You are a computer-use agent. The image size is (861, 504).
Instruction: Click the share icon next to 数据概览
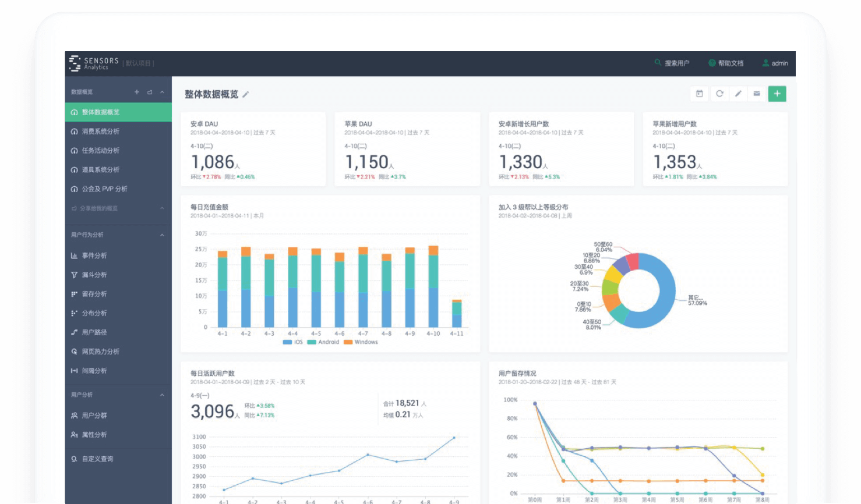tap(150, 91)
